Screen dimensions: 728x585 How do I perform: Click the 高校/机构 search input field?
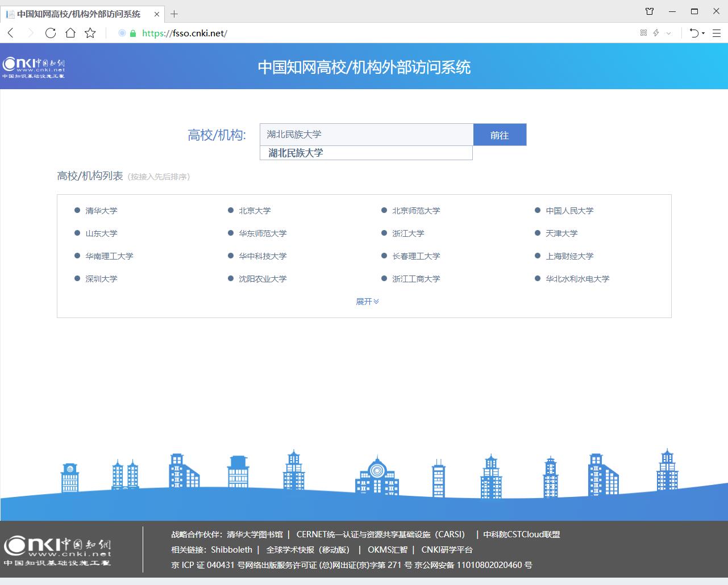tap(367, 135)
